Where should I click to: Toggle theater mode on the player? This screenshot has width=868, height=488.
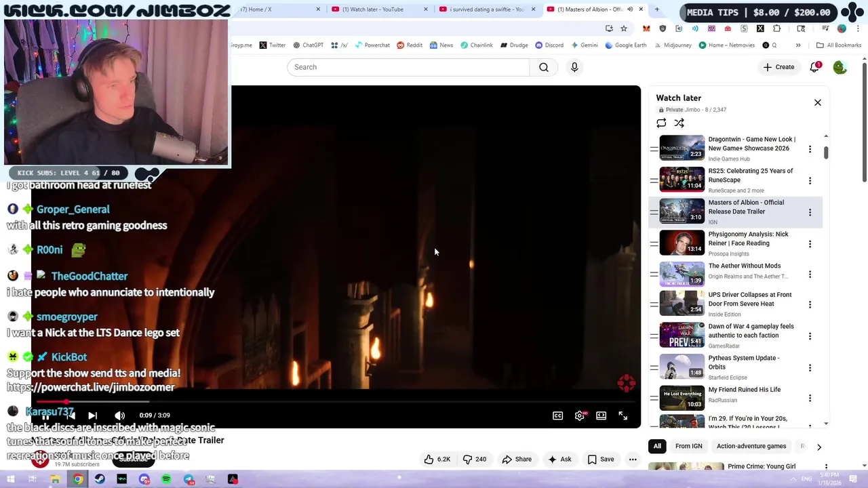coord(601,415)
